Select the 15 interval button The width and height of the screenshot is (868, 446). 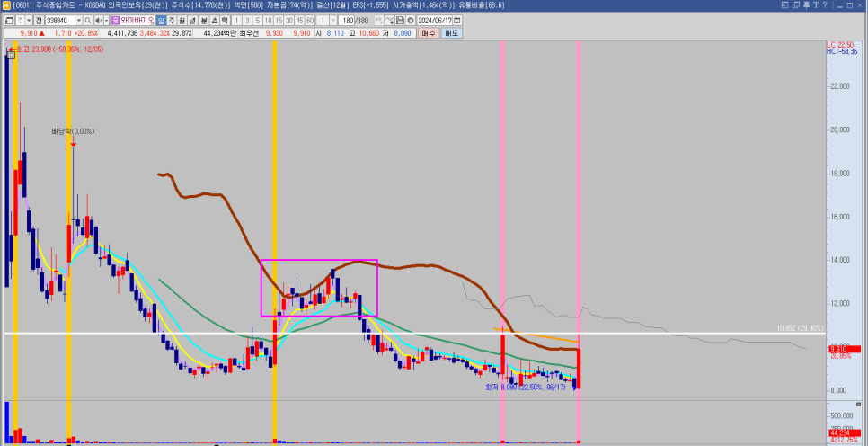pyautogui.click(x=279, y=20)
